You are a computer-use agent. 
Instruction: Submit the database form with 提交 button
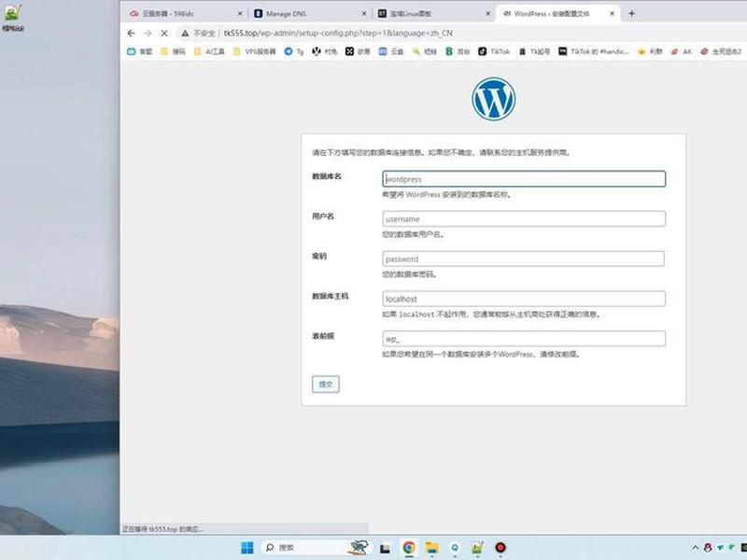tap(326, 385)
